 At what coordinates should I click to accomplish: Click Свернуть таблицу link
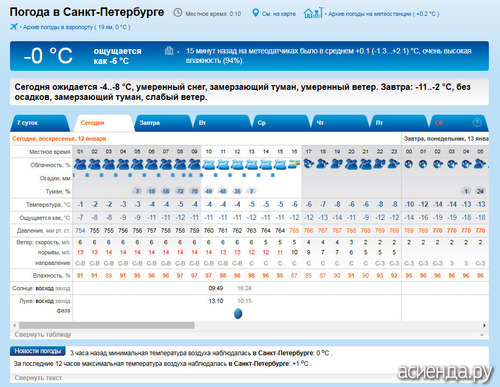(x=43, y=334)
